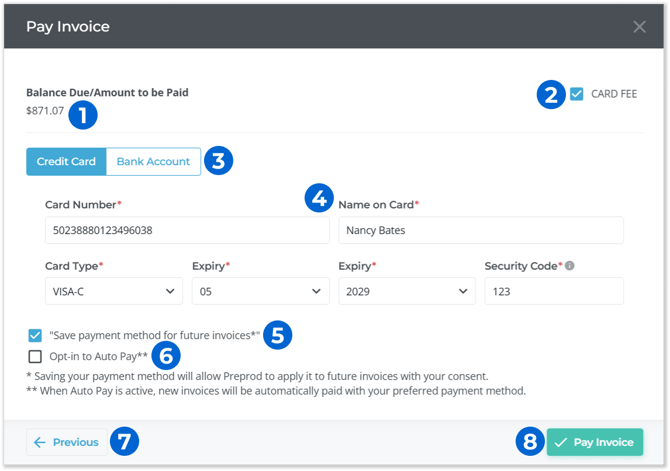
Task: Uncheck Save payment method for future invoices
Action: pos(36,335)
